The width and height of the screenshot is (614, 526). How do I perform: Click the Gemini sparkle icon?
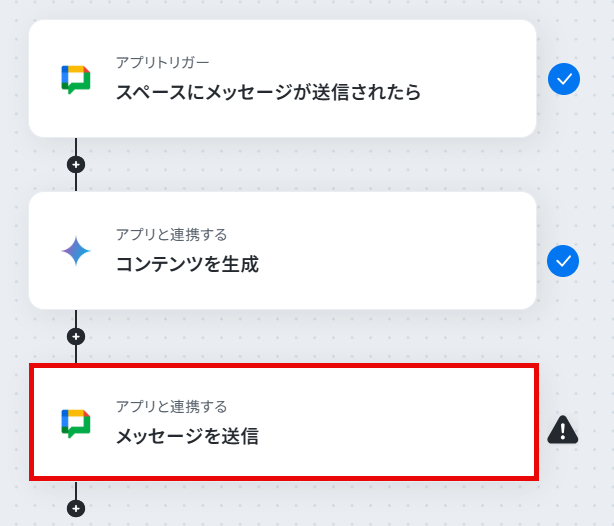pyautogui.click(x=76, y=251)
